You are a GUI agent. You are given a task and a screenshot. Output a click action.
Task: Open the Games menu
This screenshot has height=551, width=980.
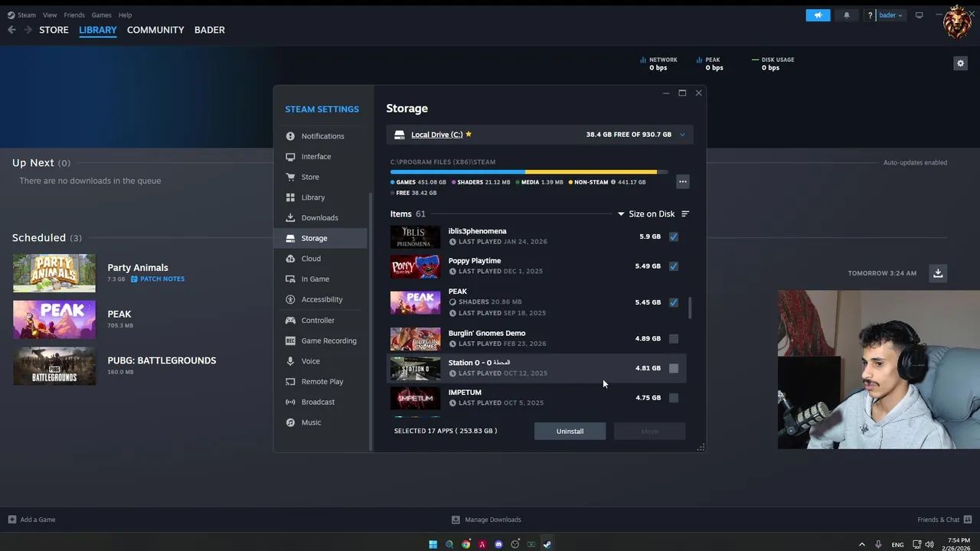tap(101, 15)
